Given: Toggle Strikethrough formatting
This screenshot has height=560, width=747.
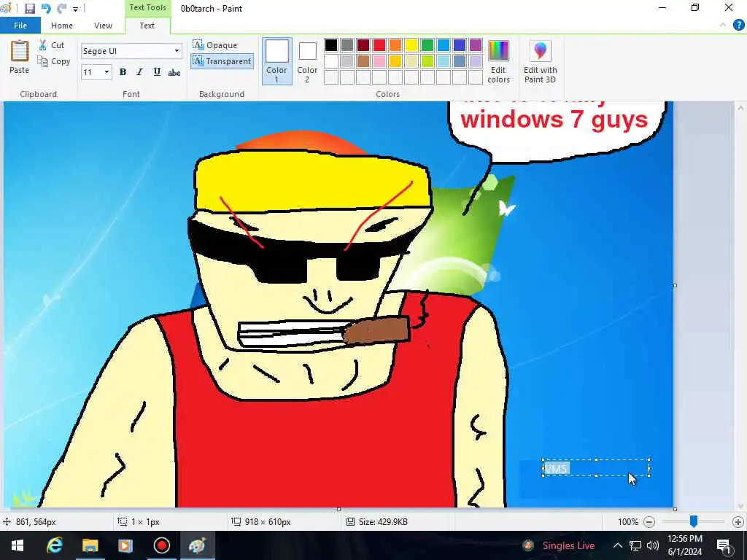Looking at the screenshot, I should pos(174,72).
